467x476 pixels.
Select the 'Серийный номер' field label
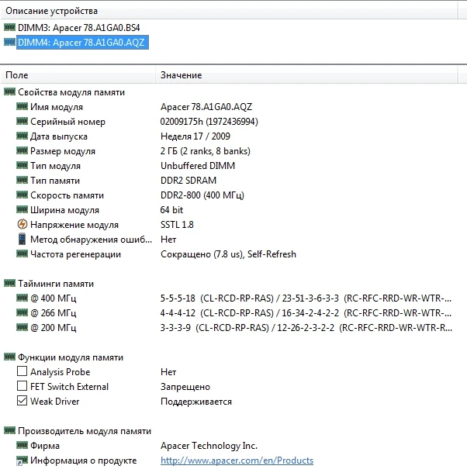67,122
